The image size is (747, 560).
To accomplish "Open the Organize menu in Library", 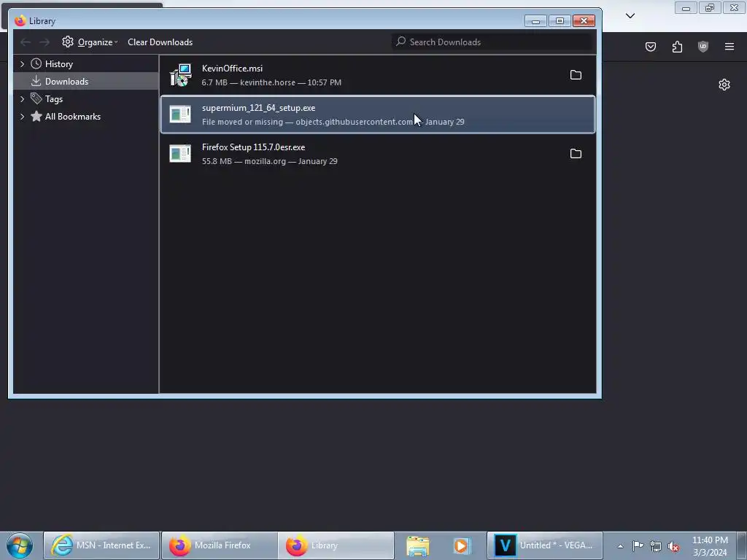I will [90, 42].
